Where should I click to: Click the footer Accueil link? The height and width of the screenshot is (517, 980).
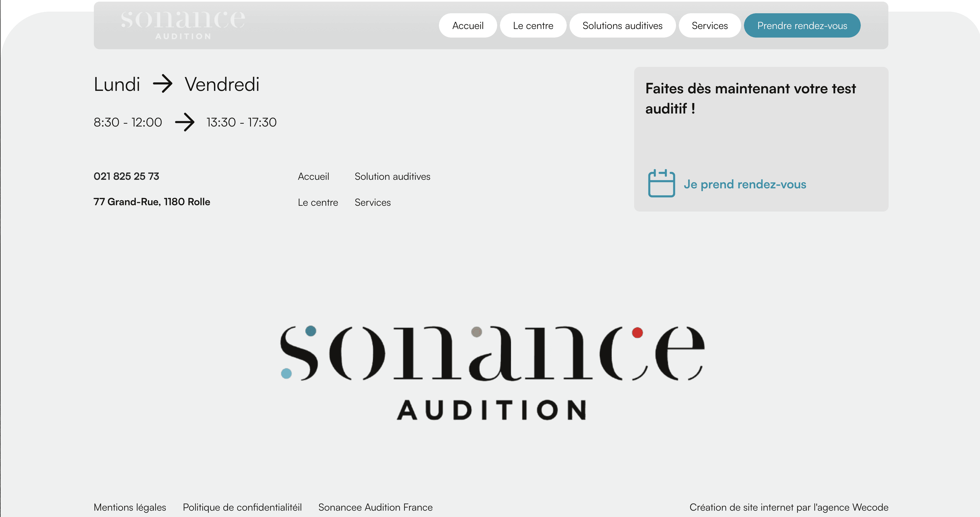coord(314,176)
